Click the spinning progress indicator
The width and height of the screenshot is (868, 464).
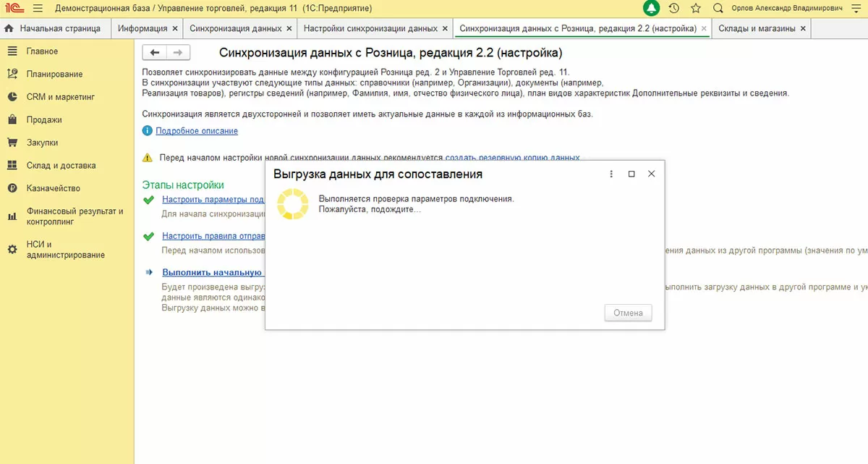click(292, 203)
